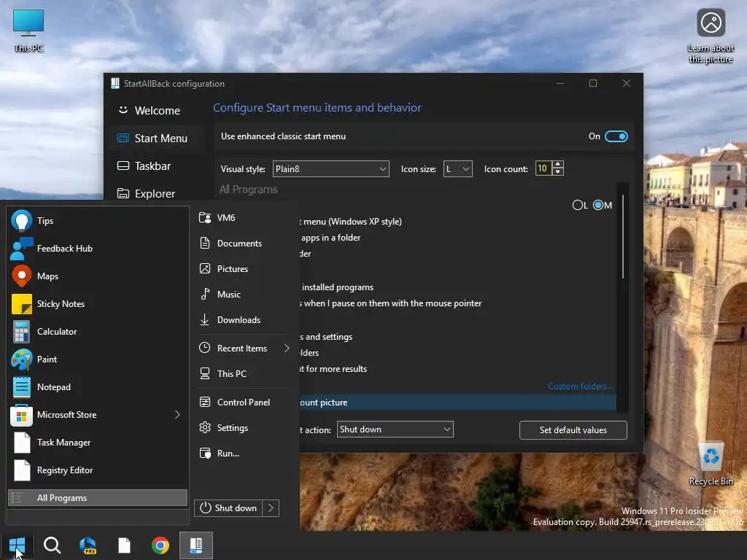Open Recycle Bin desktop icon
Screen dimensions: 747x560
[x=711, y=464]
